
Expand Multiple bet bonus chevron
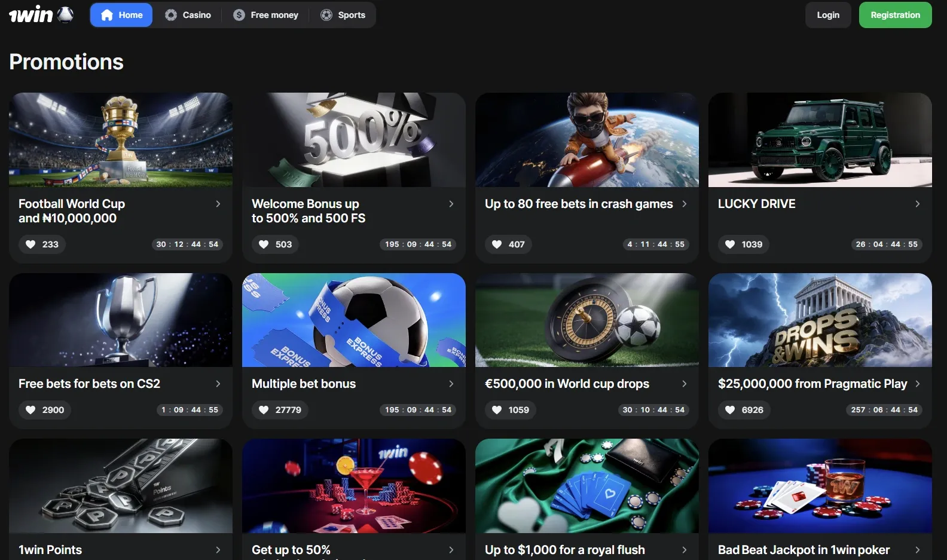coord(451,384)
